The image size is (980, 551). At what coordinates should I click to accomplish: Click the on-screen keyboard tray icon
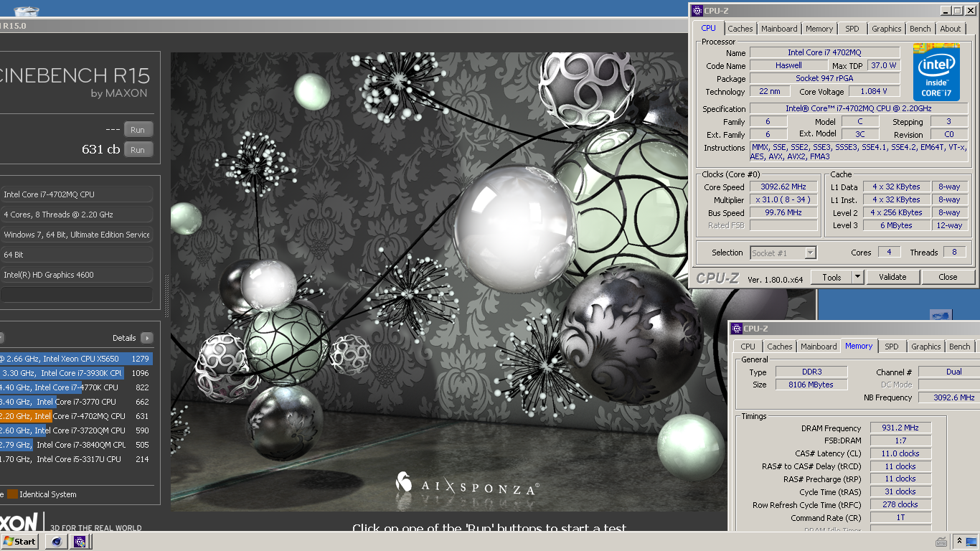click(941, 542)
